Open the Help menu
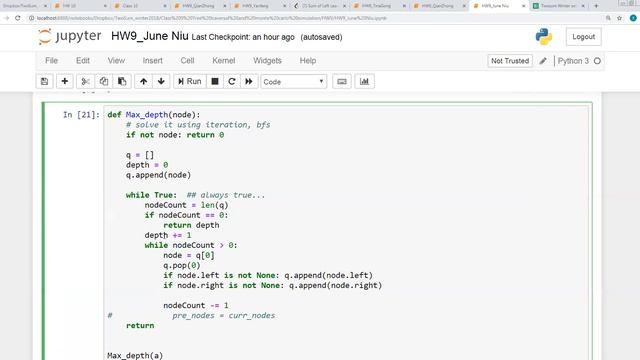Image resolution: width=640 pixels, height=360 pixels. (x=308, y=60)
